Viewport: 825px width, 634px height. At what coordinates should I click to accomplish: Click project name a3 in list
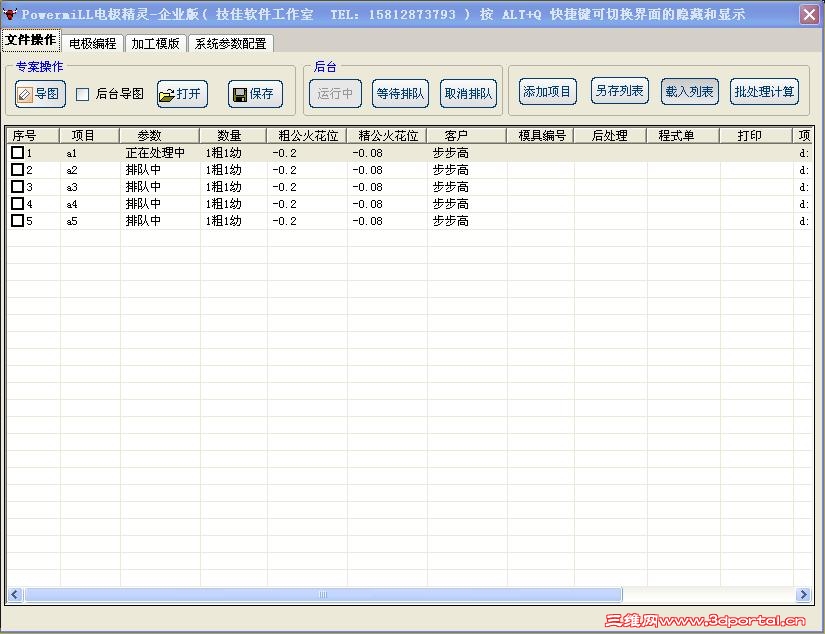pos(72,187)
